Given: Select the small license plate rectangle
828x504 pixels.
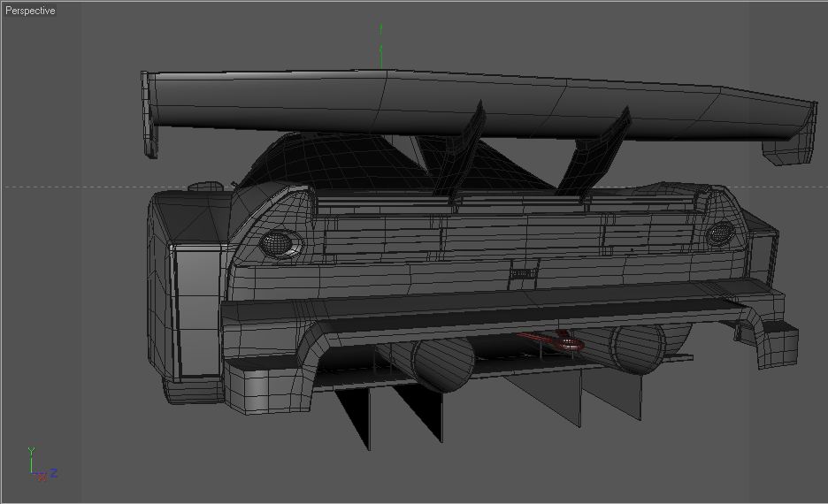Looking at the screenshot, I should pyautogui.click(x=524, y=273).
